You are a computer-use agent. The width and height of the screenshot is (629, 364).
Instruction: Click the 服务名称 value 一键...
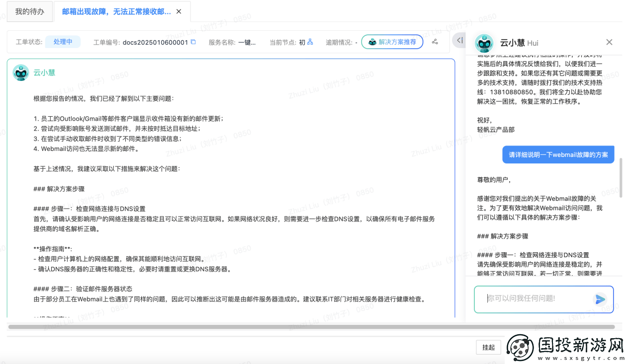point(247,43)
